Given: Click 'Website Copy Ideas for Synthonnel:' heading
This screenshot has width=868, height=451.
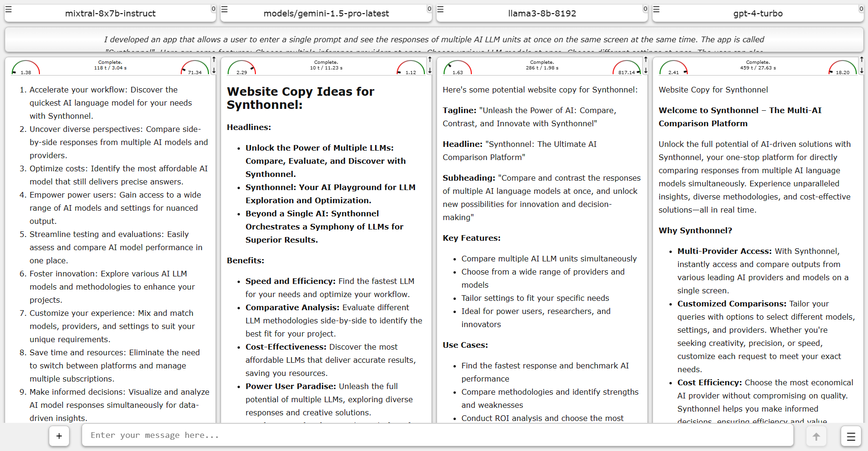Looking at the screenshot, I should click(300, 98).
